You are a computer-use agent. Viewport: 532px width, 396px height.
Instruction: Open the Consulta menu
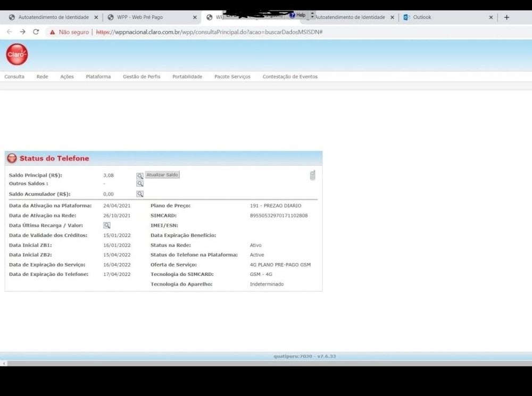14,77
